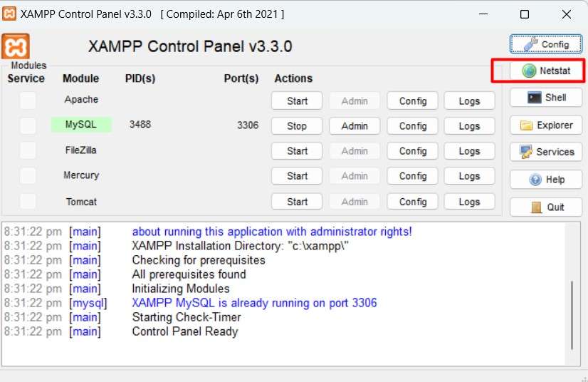Start the Tomcat module
The width and height of the screenshot is (588, 382).
coord(297,202)
